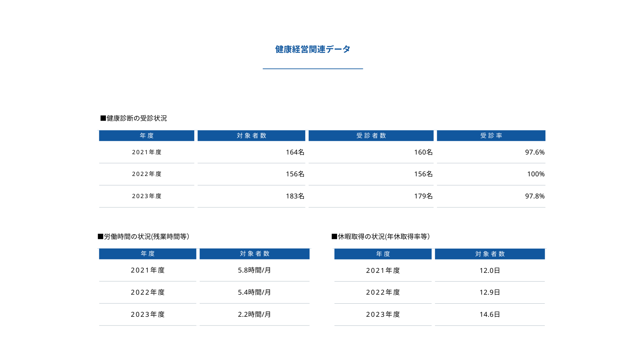Image resolution: width=644 pixels, height=362 pixels.
Task: Click the 健康経営関連データ page title
Action: [313, 49]
